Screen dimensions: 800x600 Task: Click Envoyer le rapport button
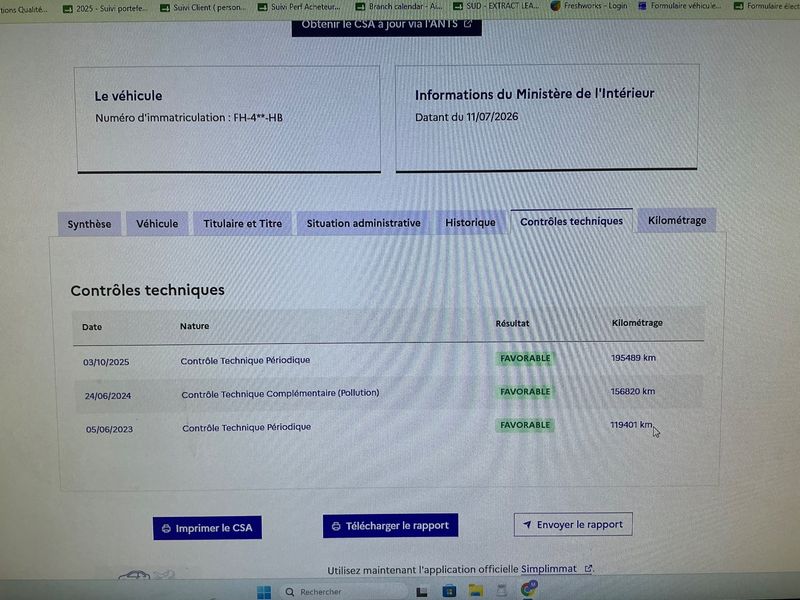[573, 524]
